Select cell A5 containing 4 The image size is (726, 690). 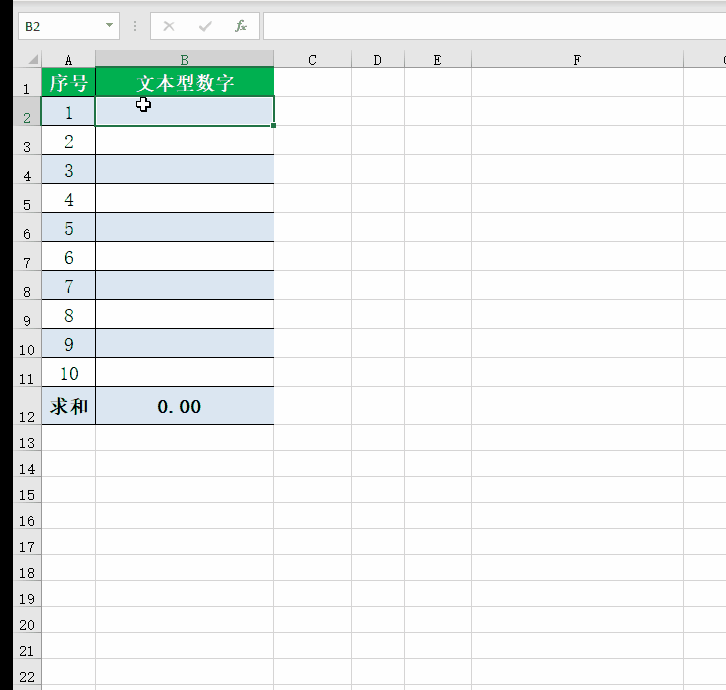[x=69, y=199]
